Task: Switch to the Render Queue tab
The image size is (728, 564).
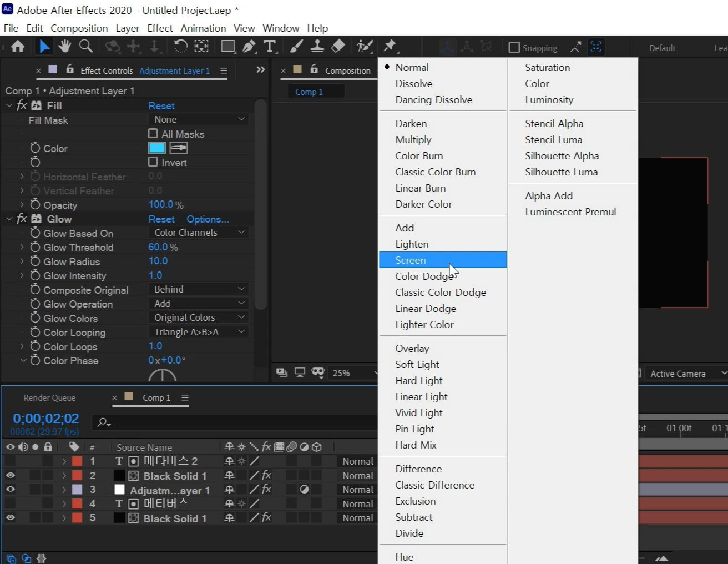Action: tap(49, 397)
